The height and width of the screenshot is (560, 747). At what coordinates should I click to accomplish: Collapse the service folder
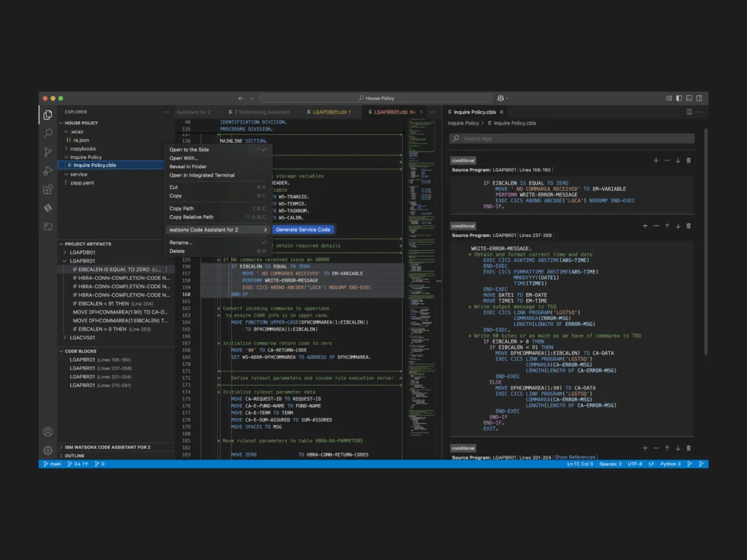tap(66, 174)
